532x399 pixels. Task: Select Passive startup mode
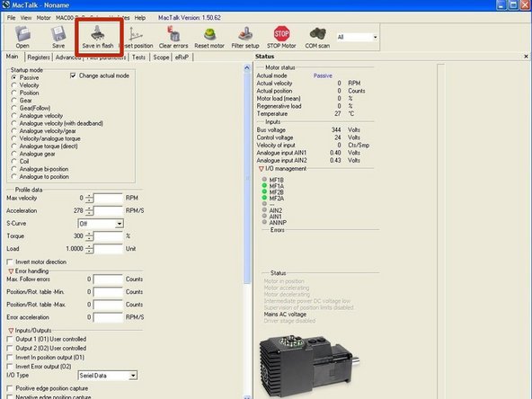13,77
